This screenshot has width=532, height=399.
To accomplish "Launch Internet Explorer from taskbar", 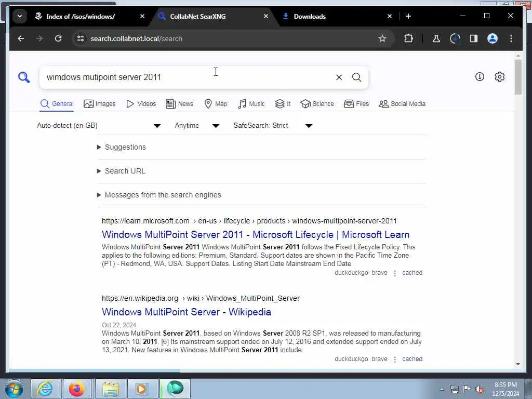I will [45, 389].
